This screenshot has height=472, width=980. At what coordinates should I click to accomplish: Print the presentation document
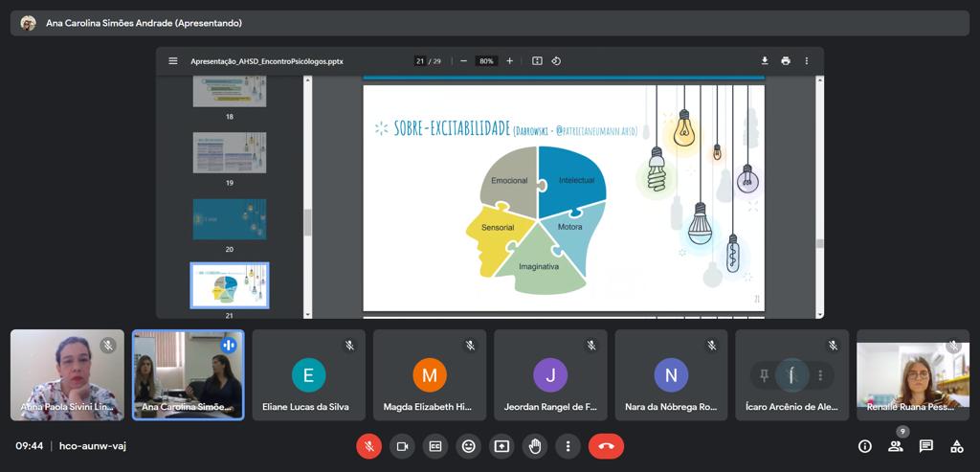point(786,61)
